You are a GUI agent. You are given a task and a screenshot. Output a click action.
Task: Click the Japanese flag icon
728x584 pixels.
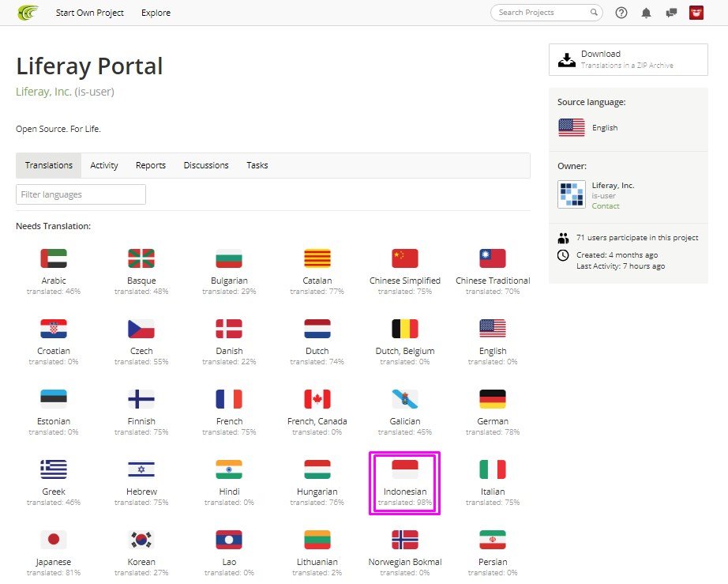54,540
